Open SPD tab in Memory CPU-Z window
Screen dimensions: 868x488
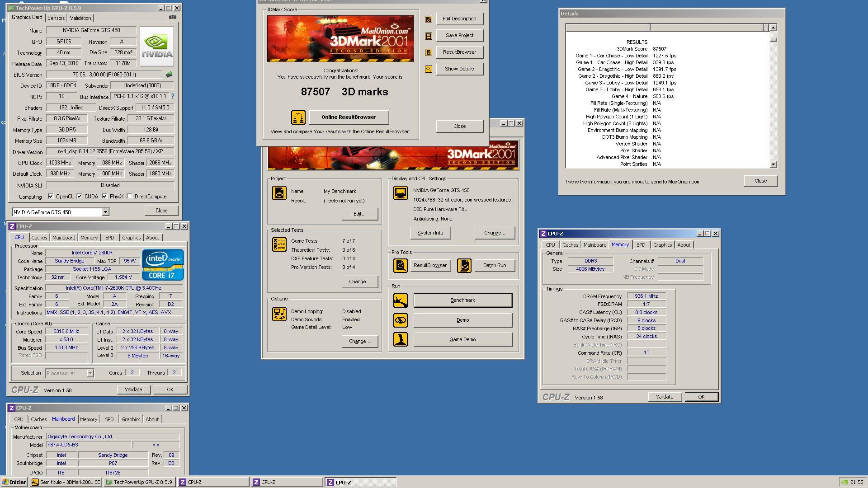pos(641,245)
